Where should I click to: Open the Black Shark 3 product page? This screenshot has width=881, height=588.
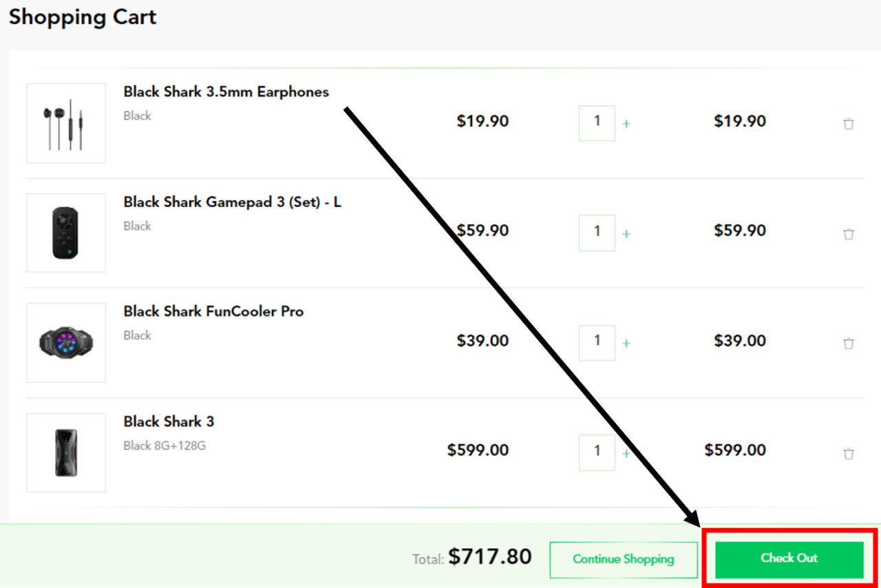pos(169,421)
